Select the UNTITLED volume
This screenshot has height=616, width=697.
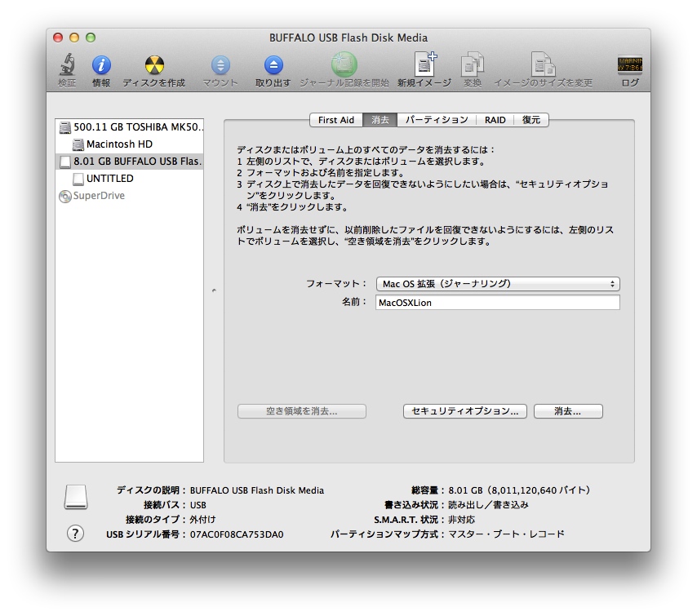pos(129,178)
